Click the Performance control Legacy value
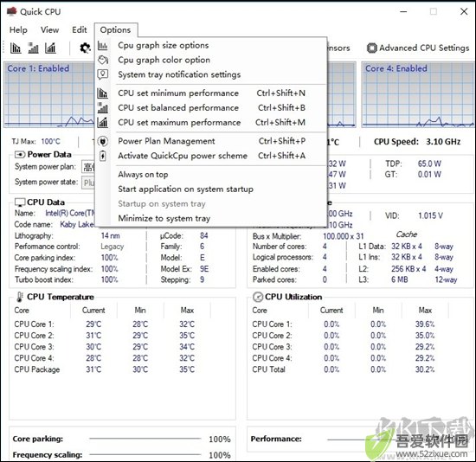 [113, 247]
